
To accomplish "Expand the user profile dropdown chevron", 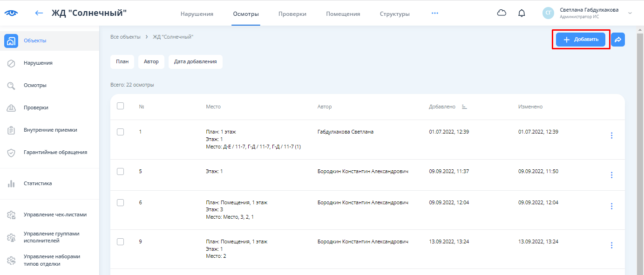I will coord(630,13).
